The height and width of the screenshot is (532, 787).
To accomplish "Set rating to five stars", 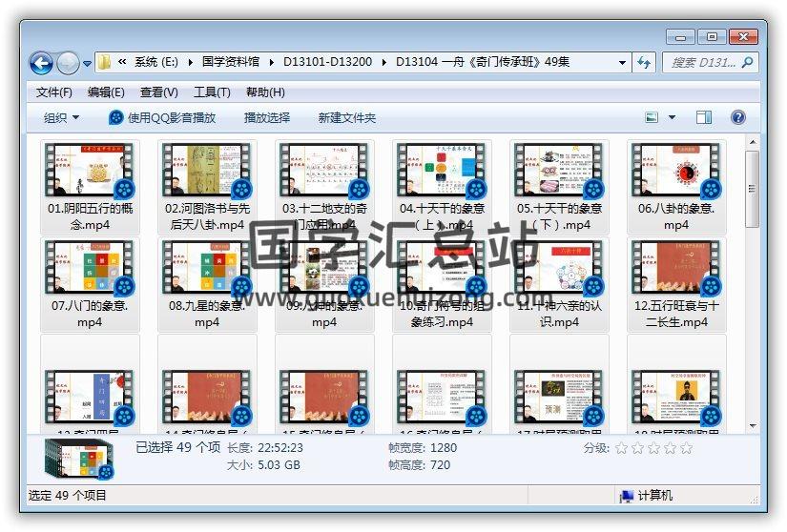I will click(x=687, y=448).
